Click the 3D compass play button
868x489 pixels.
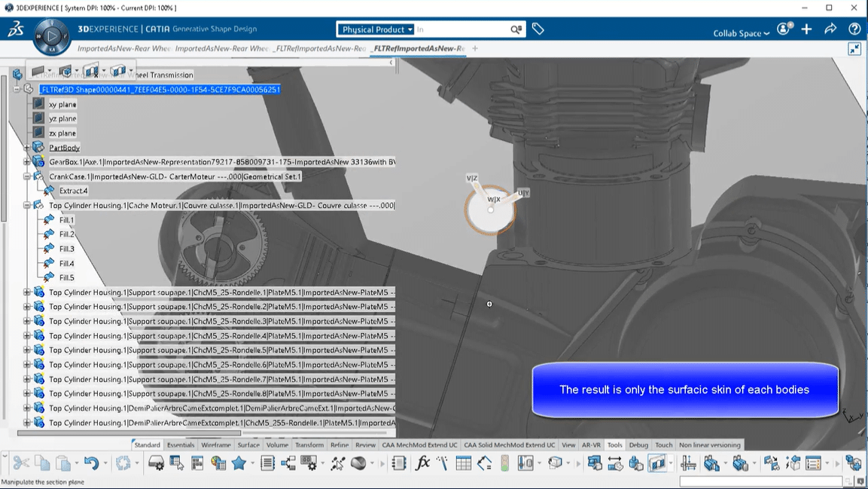(51, 37)
